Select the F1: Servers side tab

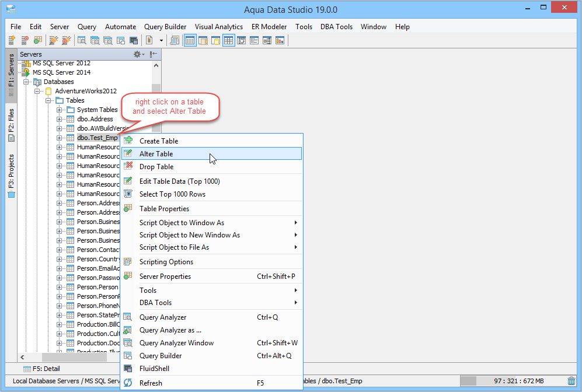pos(11,75)
